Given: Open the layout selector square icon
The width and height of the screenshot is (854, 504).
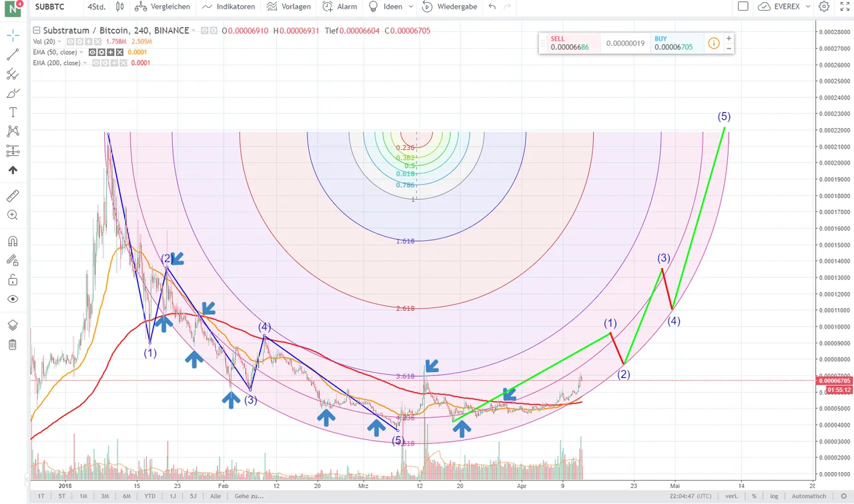Looking at the screenshot, I should (743, 7).
